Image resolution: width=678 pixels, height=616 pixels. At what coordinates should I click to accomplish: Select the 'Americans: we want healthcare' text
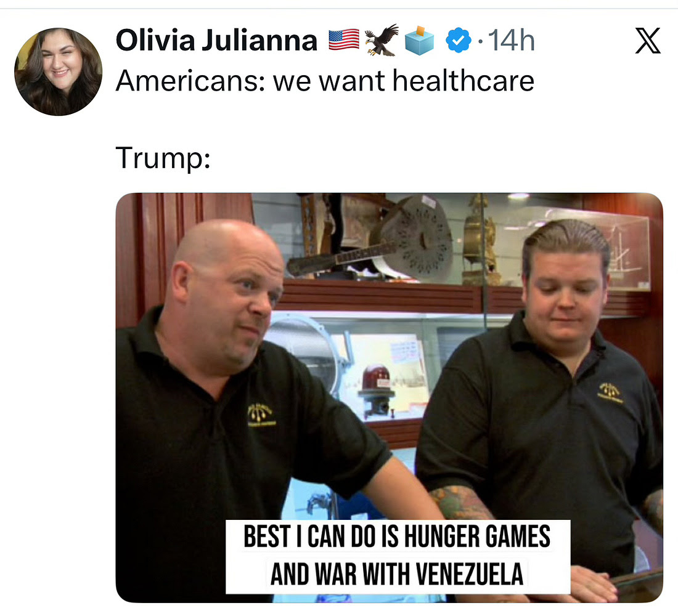pyautogui.click(x=325, y=81)
